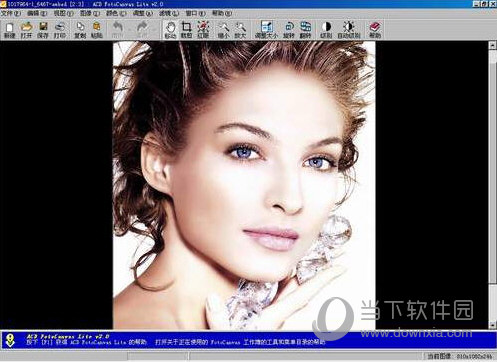Click the current image (当前图像) size text in the status bar
The height and width of the screenshot is (362, 497).
click(460, 356)
